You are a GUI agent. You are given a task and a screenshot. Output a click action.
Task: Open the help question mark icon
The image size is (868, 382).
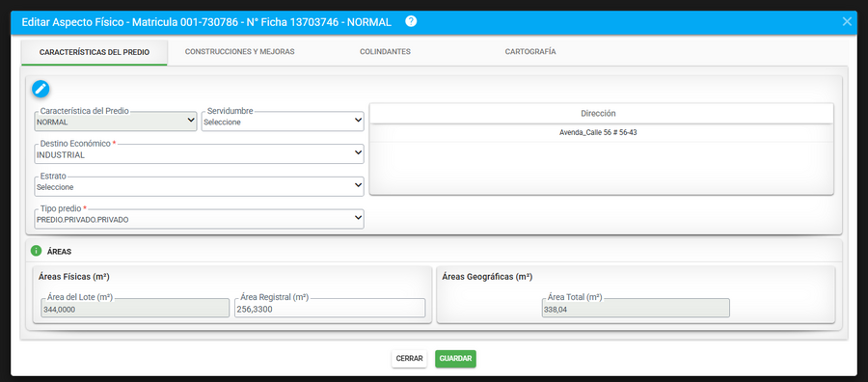point(411,21)
